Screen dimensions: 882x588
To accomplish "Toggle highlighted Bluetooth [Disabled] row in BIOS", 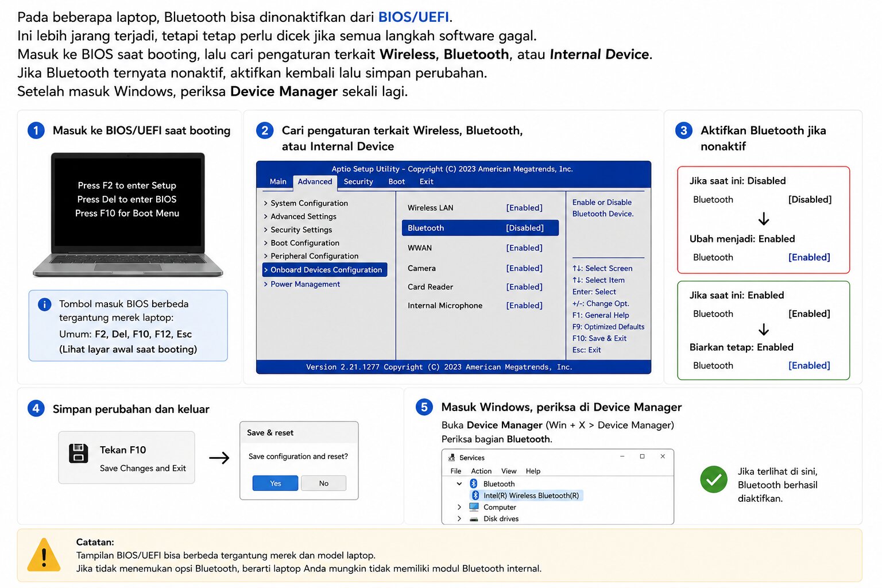I will 480,228.
